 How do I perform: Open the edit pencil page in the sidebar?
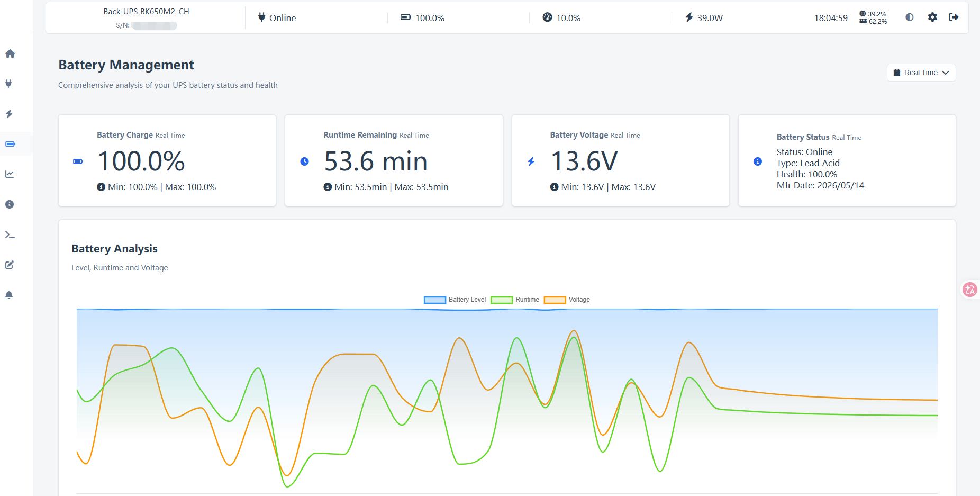click(10, 265)
